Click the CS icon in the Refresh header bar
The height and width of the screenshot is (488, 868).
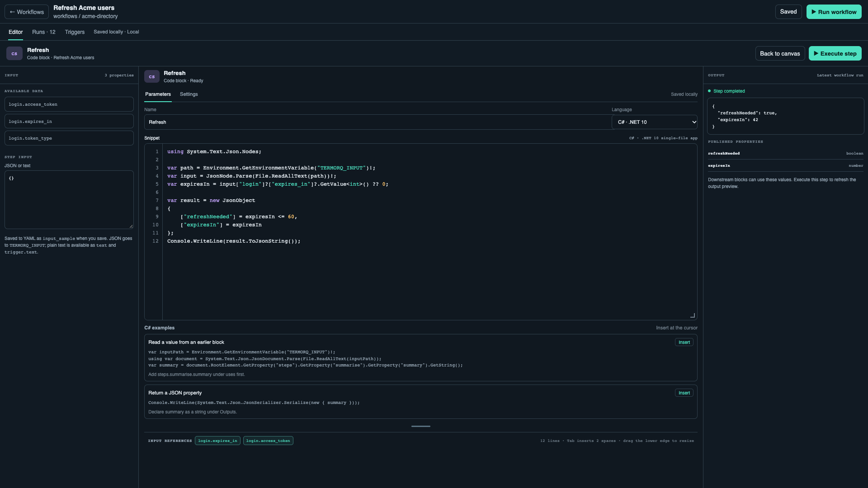point(14,53)
